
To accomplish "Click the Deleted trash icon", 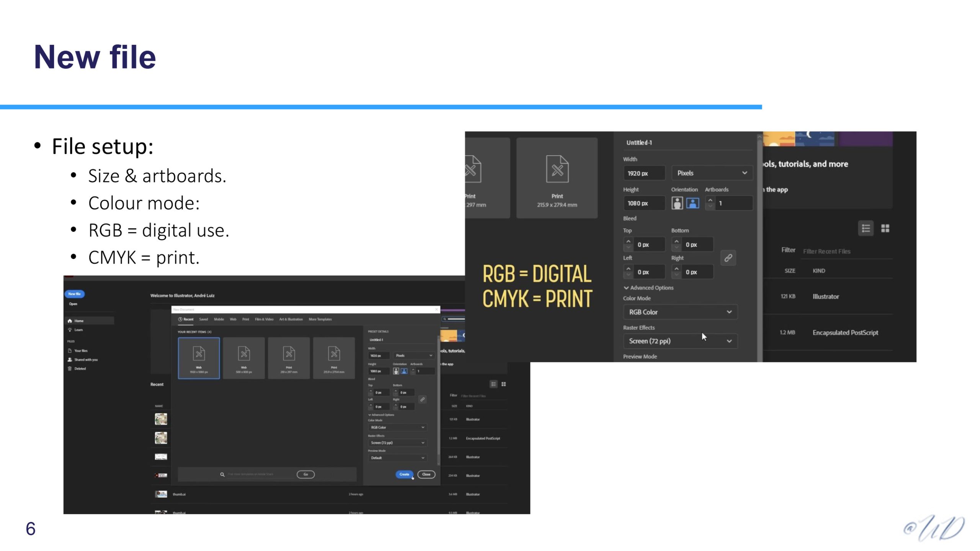I will 70,368.
